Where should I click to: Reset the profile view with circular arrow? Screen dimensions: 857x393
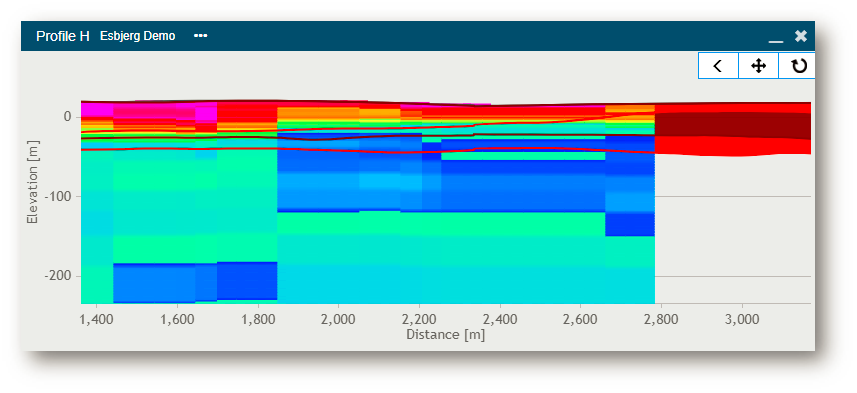(798, 66)
